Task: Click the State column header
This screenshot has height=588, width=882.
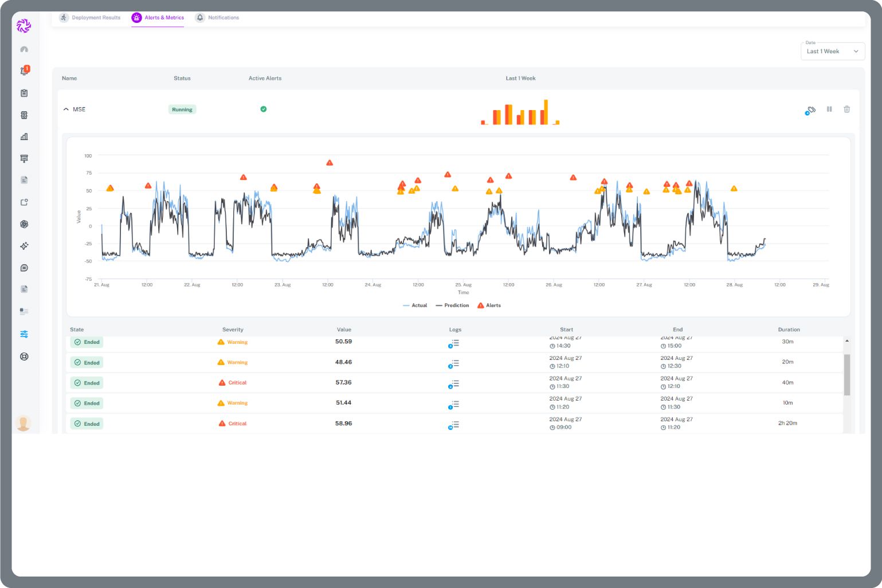Action: (77, 330)
